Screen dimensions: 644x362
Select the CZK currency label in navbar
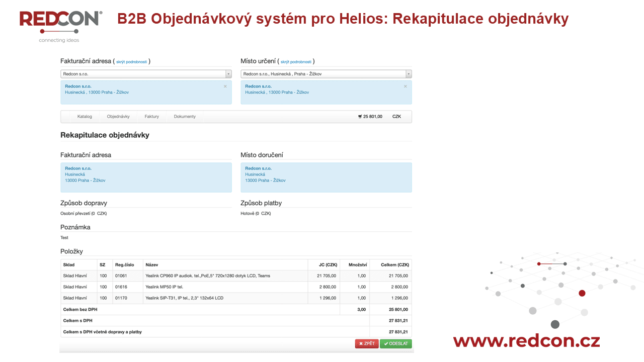tap(396, 117)
